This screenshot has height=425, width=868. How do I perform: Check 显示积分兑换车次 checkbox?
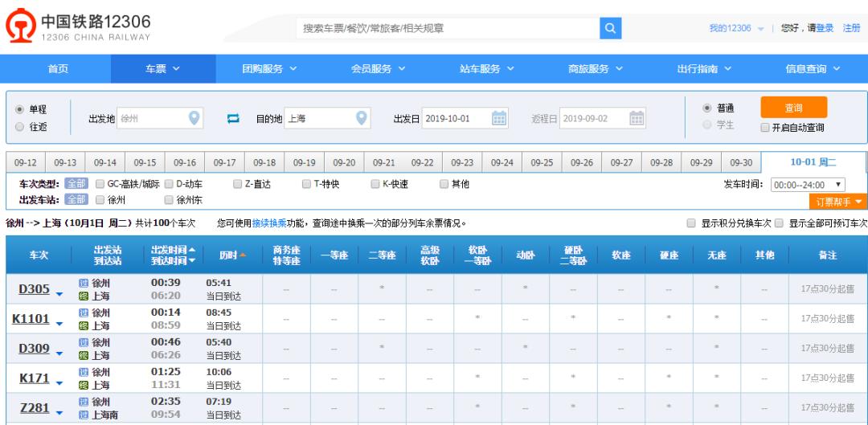point(691,223)
